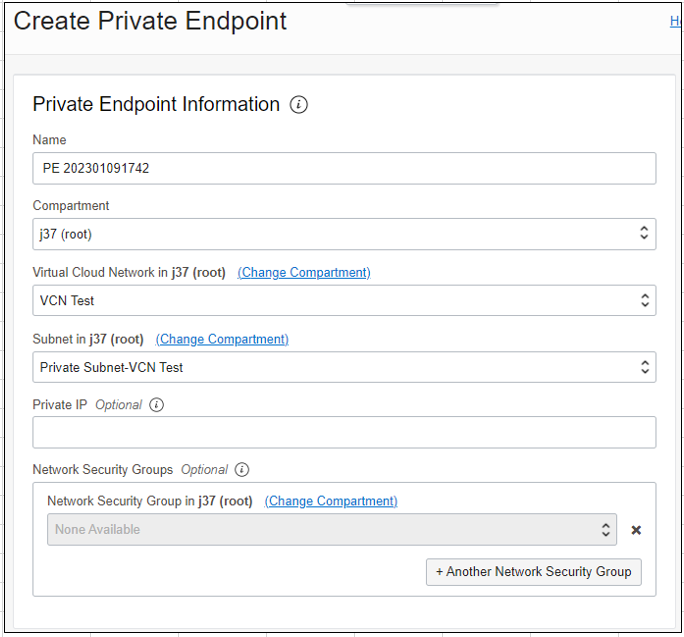
Task: Click + Another Network Security Group button
Action: pyautogui.click(x=534, y=572)
